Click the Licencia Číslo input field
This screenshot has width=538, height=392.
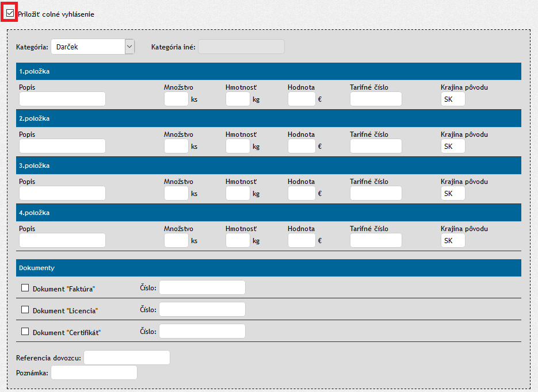pyautogui.click(x=202, y=309)
